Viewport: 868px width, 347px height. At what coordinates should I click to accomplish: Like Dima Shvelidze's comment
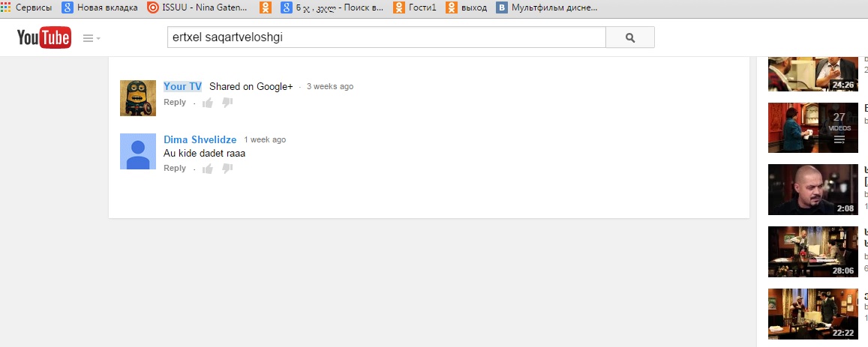pos(208,168)
